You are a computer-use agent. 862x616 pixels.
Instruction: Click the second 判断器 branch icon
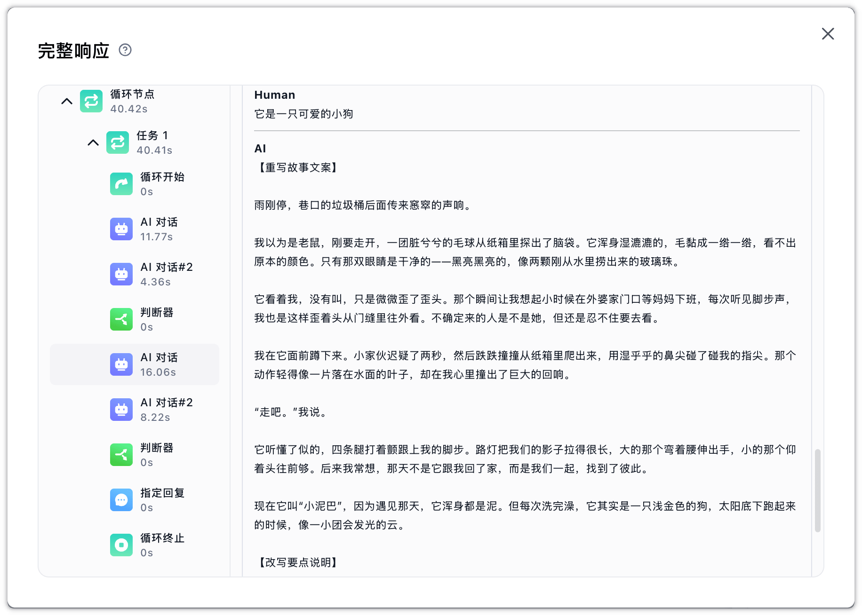121,455
